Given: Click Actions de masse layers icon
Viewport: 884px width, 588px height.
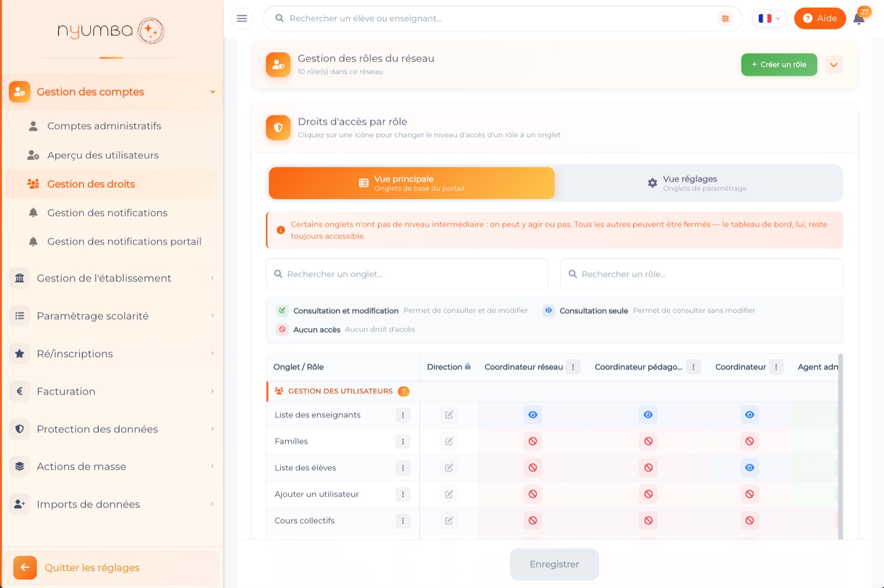Looking at the screenshot, I should [20, 467].
